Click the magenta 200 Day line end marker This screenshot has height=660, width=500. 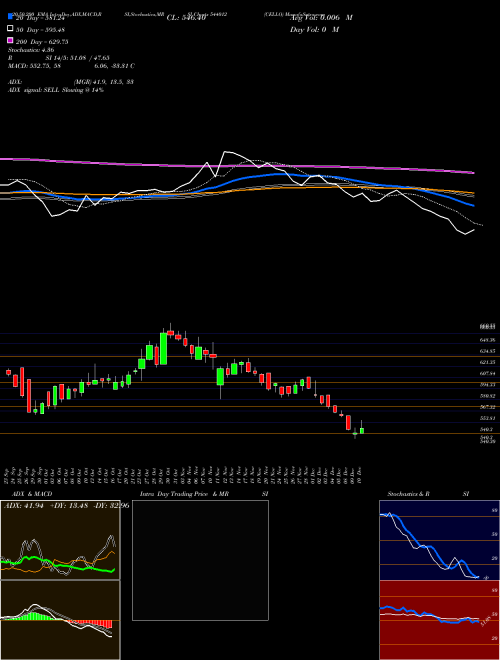point(473,173)
